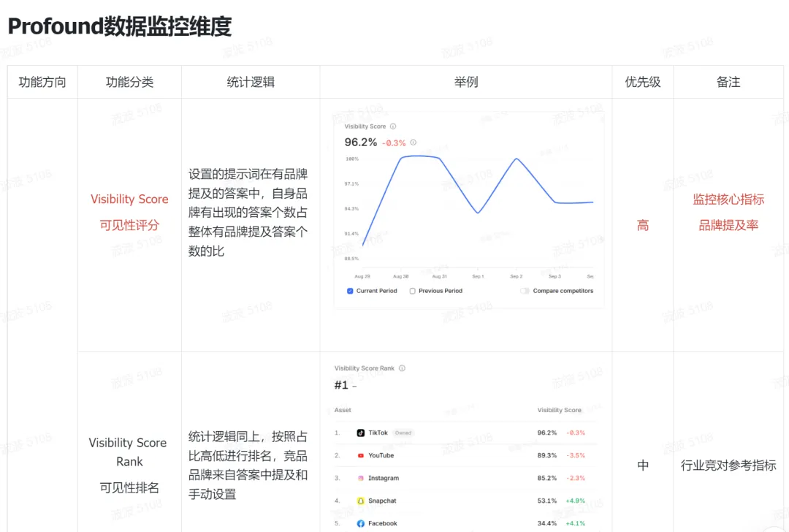This screenshot has height=532, width=789.
Task: Click the YouTube row name
Action: tap(381, 455)
